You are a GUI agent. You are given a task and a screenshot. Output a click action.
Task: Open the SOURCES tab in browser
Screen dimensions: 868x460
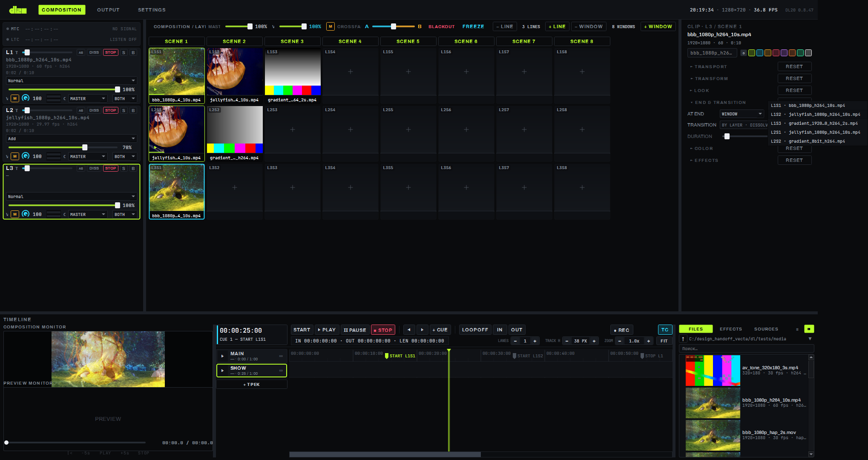click(x=766, y=329)
